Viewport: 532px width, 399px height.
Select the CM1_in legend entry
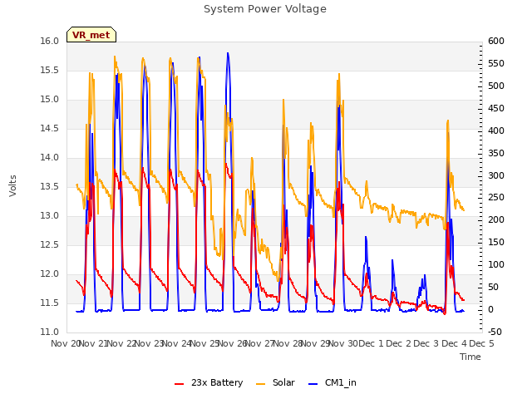point(332,382)
